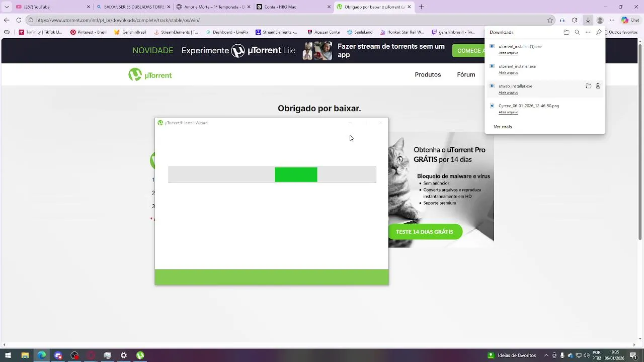The width and height of the screenshot is (644, 362).
Task: Switch to Conta HBO Max tab
Action: [x=293, y=7]
